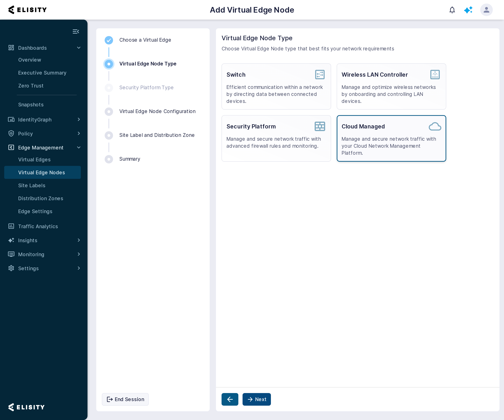Choose the Wireless LAN Controller card
The image size is (504, 420).
coord(391,86)
